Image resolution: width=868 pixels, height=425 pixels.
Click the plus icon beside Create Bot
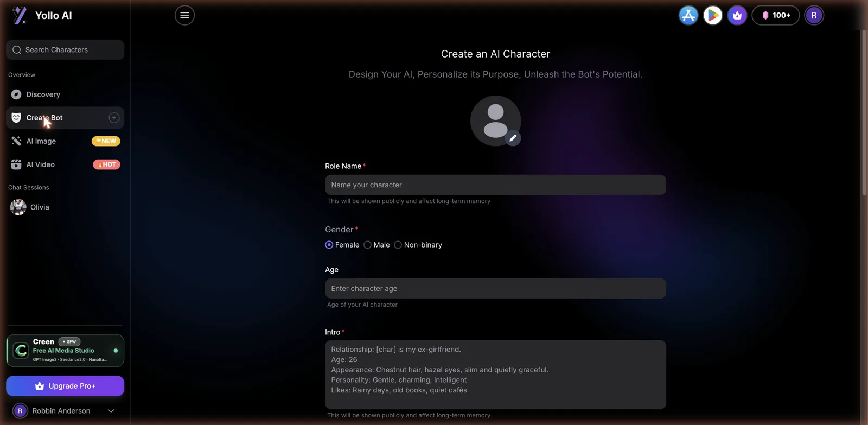(x=114, y=118)
